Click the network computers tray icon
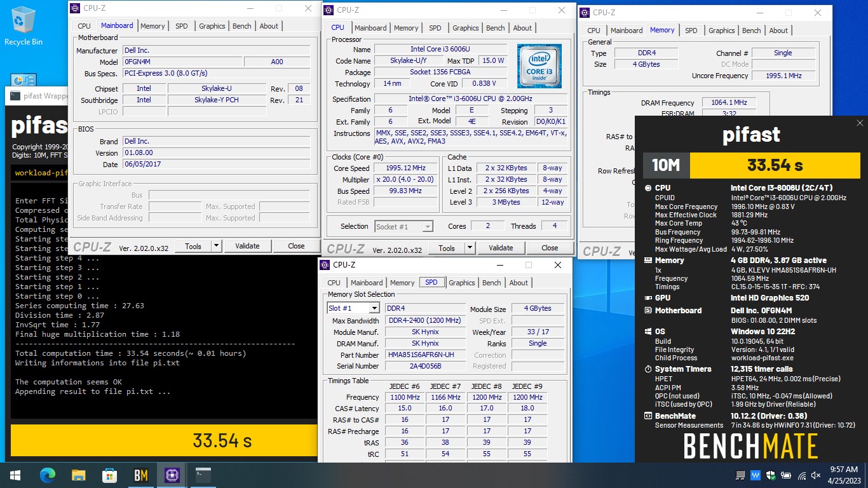 (x=740, y=475)
